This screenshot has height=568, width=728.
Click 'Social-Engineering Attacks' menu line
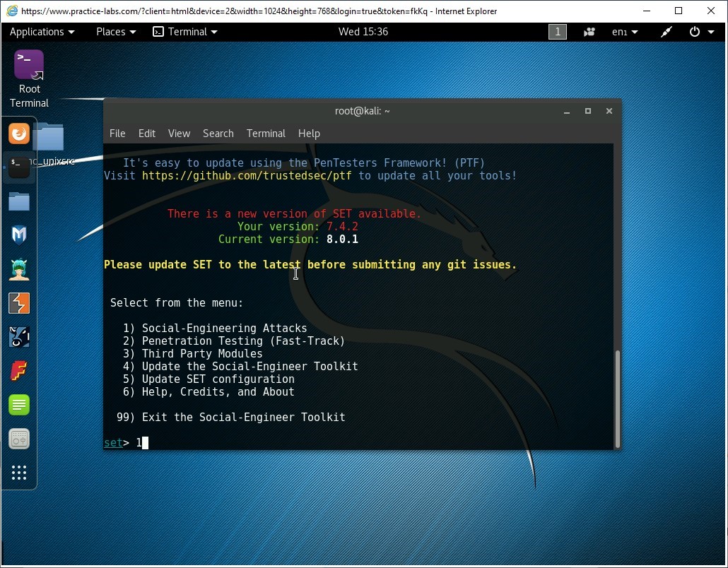pyautogui.click(x=215, y=329)
